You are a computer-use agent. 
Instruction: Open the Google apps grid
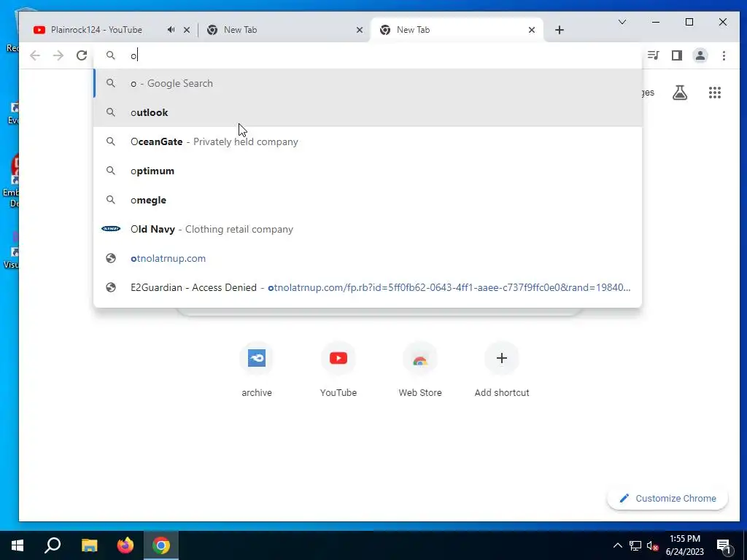click(x=715, y=93)
